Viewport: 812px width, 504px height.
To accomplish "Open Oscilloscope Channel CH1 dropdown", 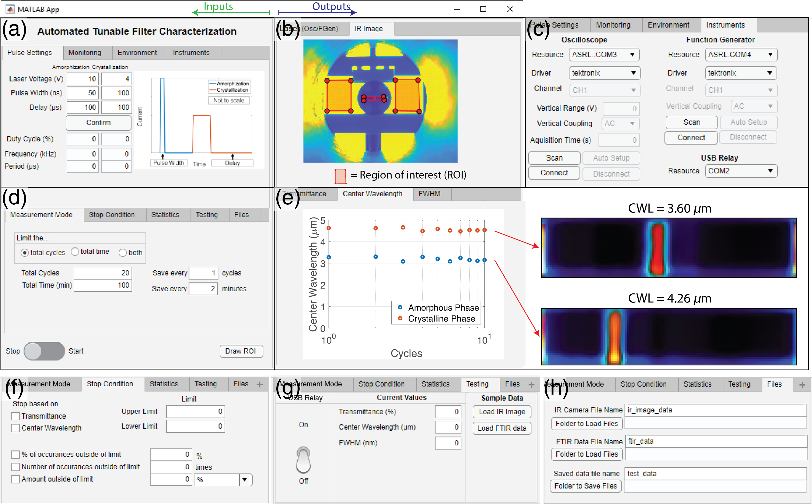I will (605, 90).
